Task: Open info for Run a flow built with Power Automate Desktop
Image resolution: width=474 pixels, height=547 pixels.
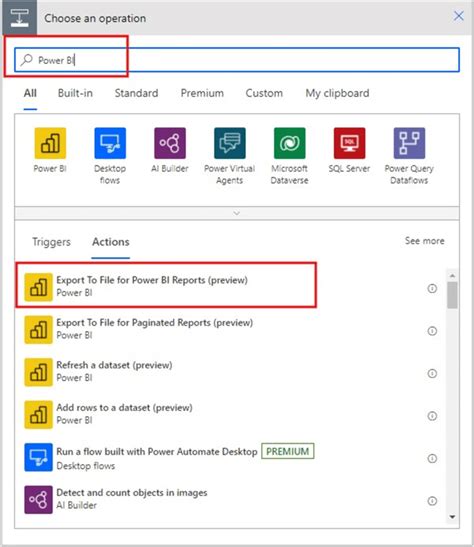Action: point(432,458)
